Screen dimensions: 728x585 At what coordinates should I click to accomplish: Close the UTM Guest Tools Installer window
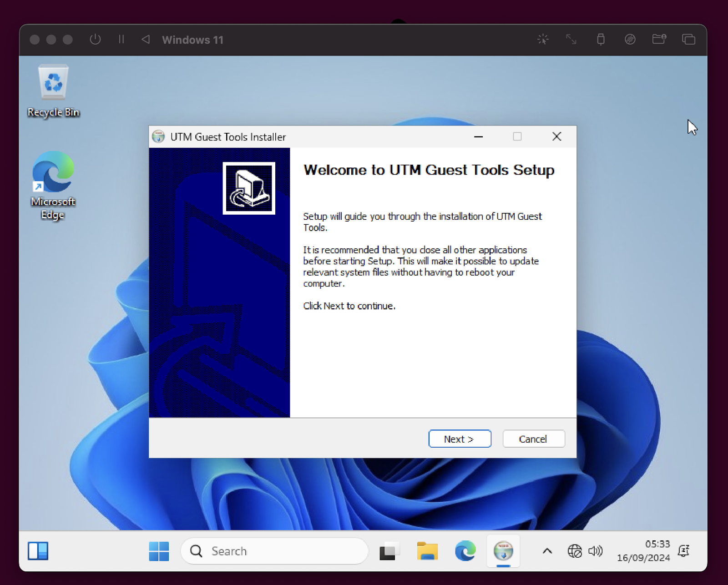pyautogui.click(x=556, y=136)
